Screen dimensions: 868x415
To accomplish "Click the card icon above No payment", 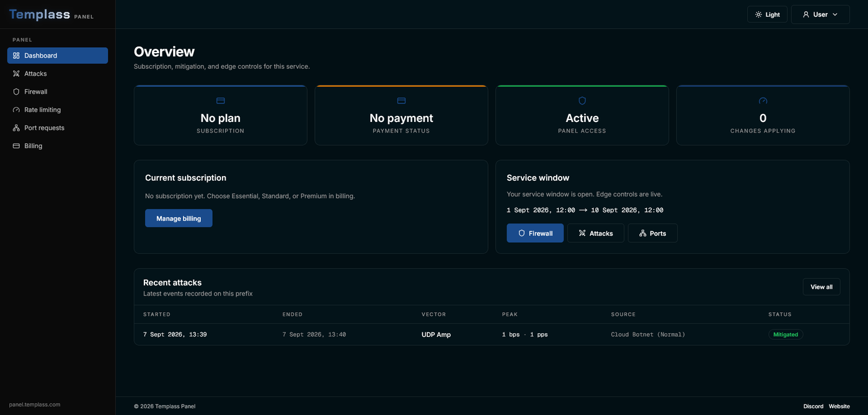I will (401, 100).
